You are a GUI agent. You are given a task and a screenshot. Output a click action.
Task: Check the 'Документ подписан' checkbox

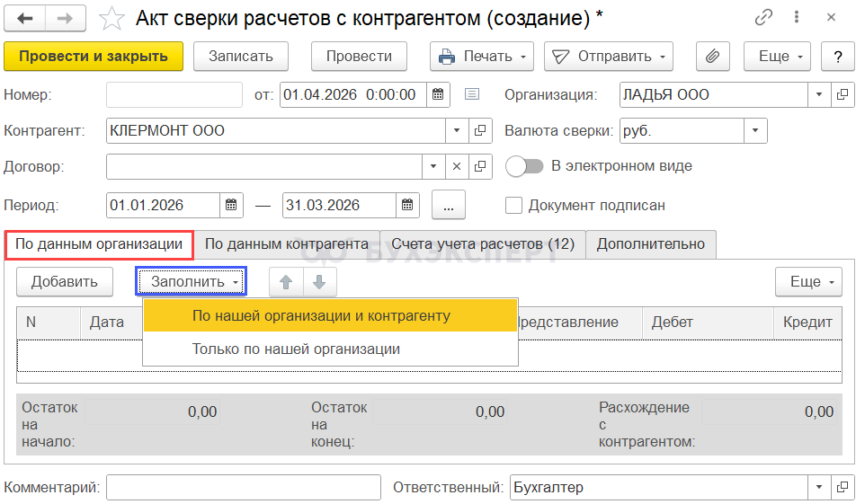(514, 205)
